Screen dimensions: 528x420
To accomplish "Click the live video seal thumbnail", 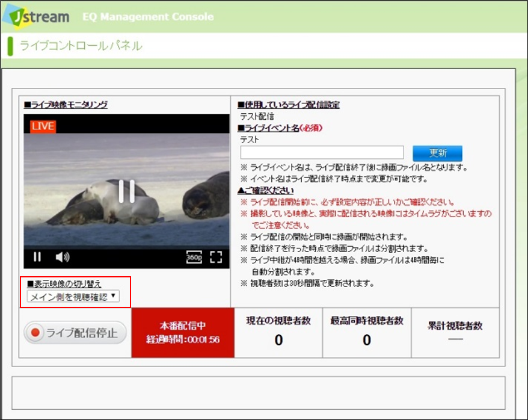I will [127, 191].
